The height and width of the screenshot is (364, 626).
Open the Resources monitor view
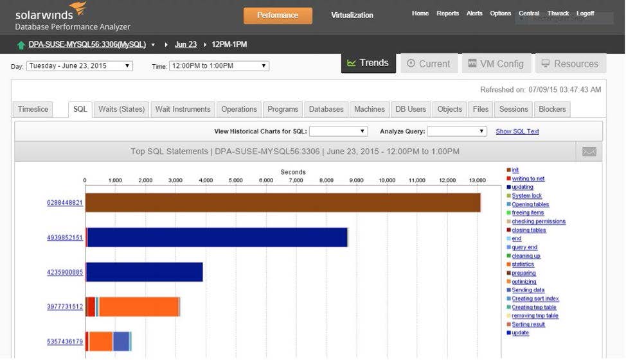569,64
